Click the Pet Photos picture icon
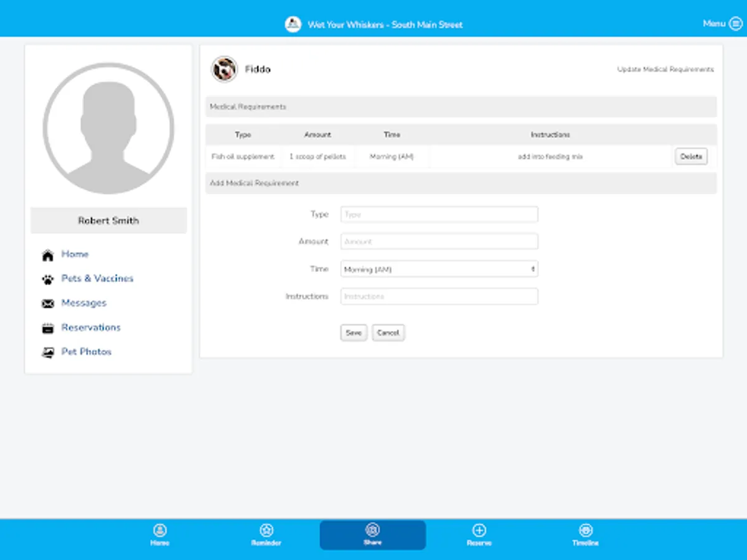The image size is (747, 560). point(47,352)
